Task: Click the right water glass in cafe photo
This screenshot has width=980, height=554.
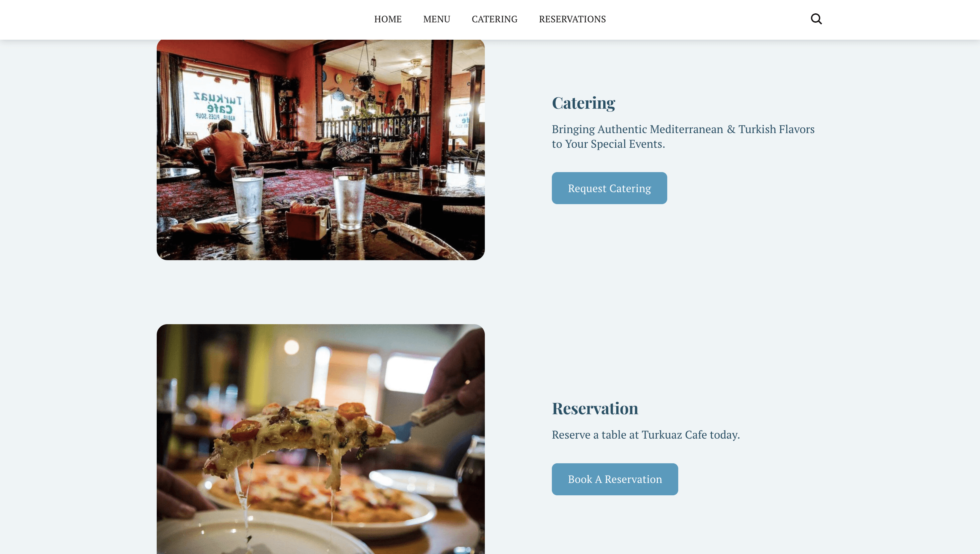Action: pyautogui.click(x=349, y=198)
